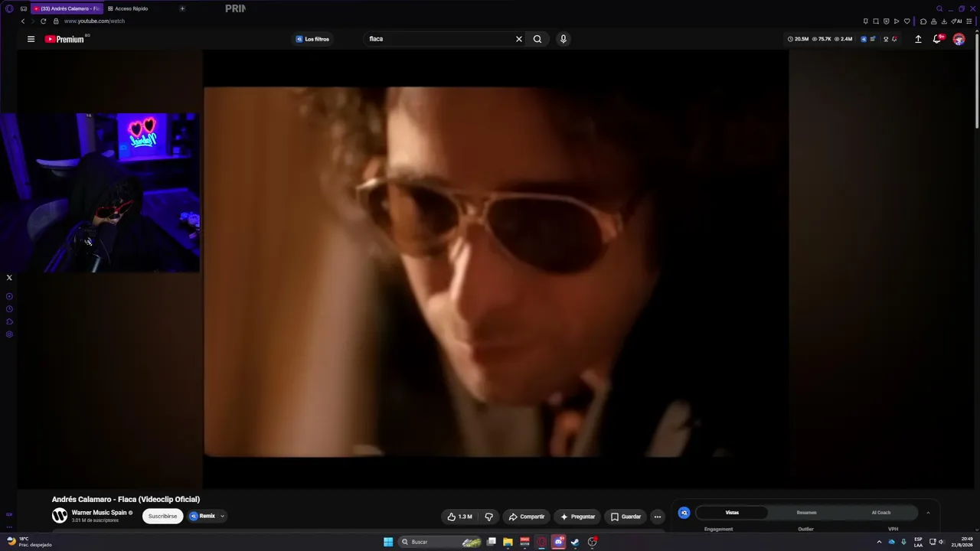Open Steam from the taskbar
980x551 pixels.
(575, 542)
